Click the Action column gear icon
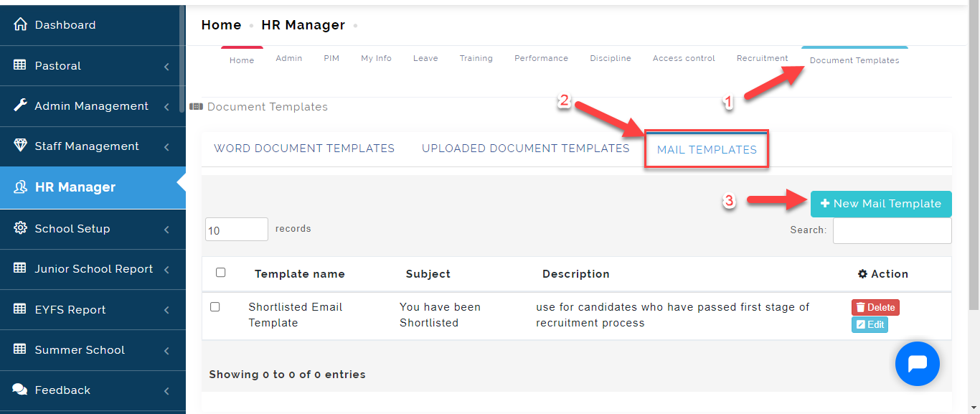Image resolution: width=980 pixels, height=414 pixels. (x=862, y=274)
